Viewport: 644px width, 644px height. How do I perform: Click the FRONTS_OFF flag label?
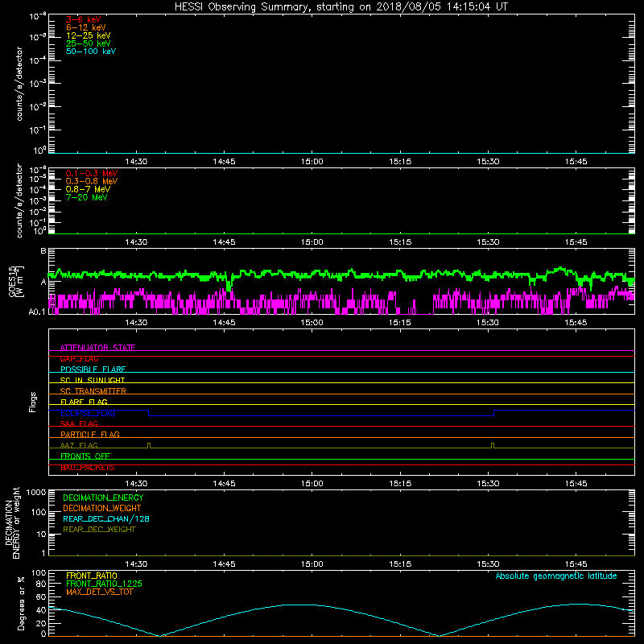click(85, 456)
